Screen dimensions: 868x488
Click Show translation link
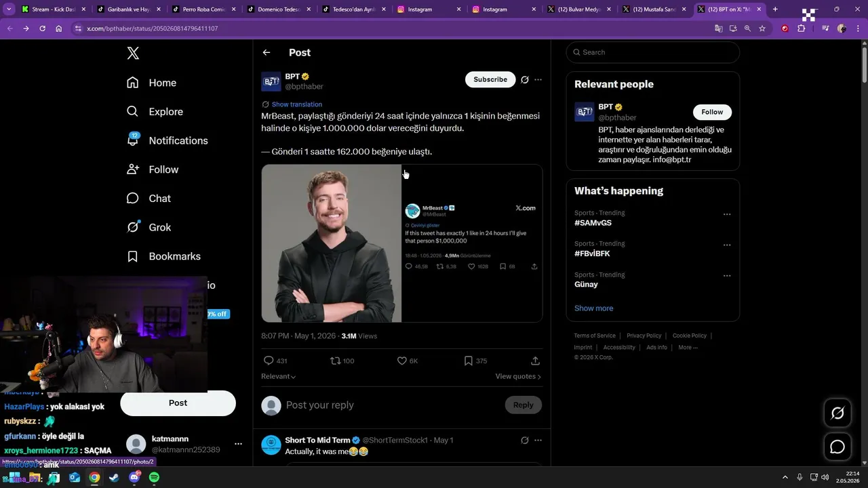[x=297, y=104]
